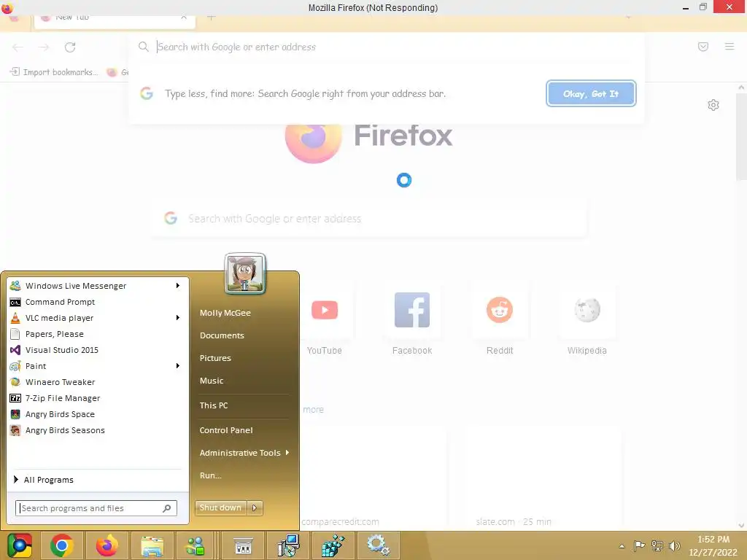Open Control Panel from Start menu

click(226, 430)
